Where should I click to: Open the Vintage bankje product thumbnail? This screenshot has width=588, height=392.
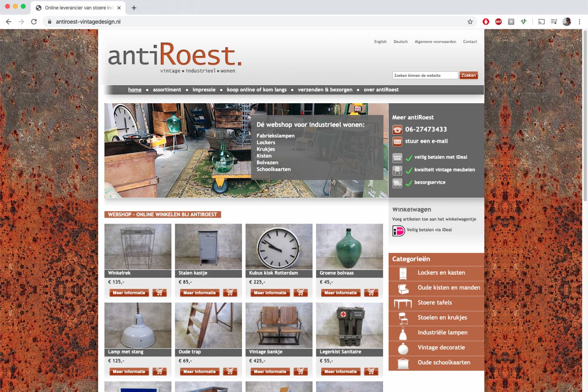click(279, 325)
